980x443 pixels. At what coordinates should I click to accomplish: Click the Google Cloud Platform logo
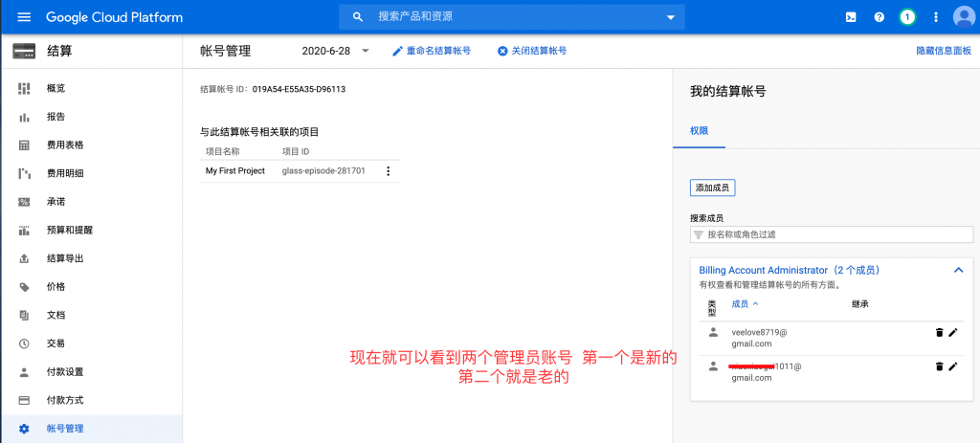pyautogui.click(x=115, y=17)
